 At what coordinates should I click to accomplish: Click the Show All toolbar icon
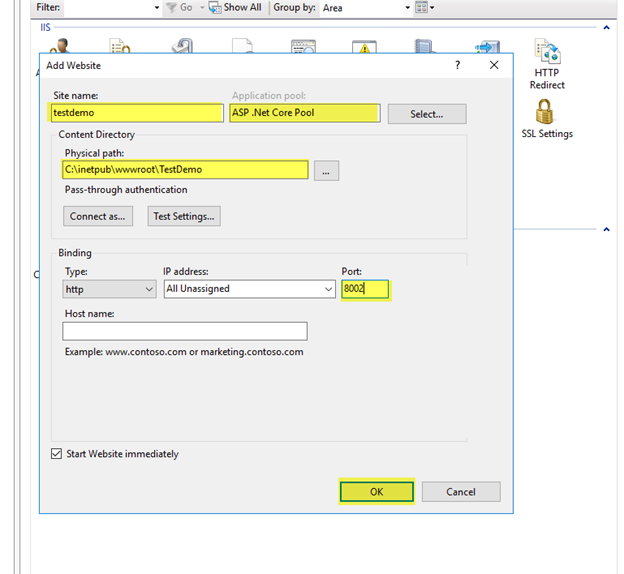pyautogui.click(x=234, y=7)
